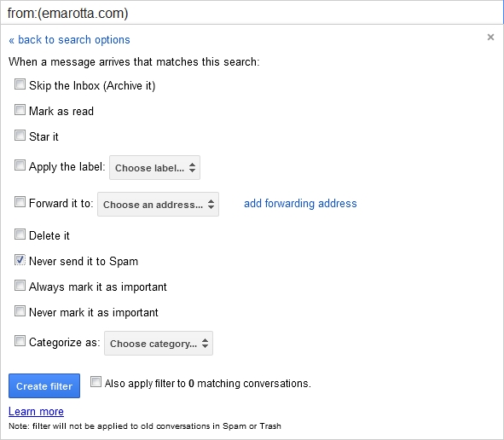Enable the Mark as read checkbox

pyautogui.click(x=20, y=110)
